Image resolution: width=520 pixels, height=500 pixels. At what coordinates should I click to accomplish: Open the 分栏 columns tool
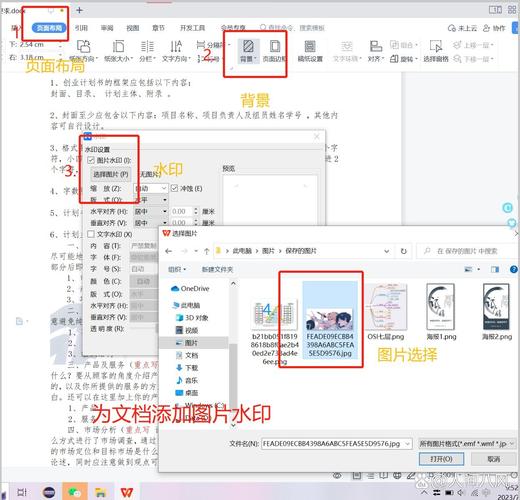coord(147,51)
